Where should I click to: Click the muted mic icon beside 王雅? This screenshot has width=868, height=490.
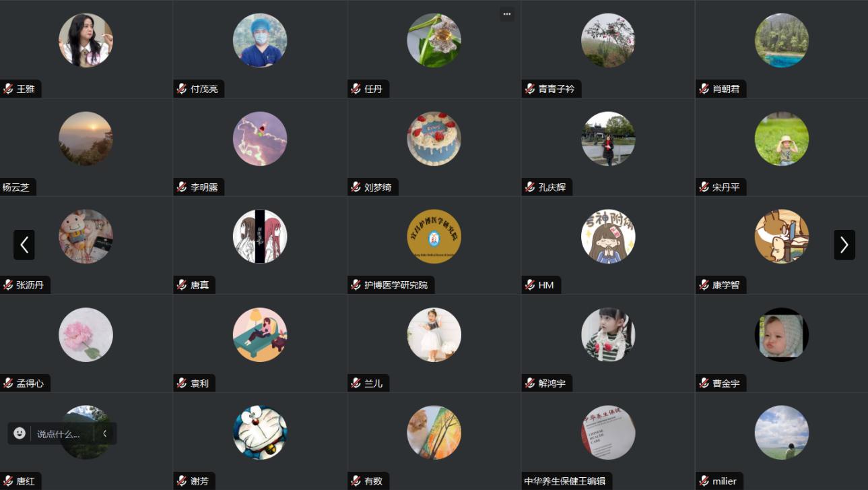point(8,89)
